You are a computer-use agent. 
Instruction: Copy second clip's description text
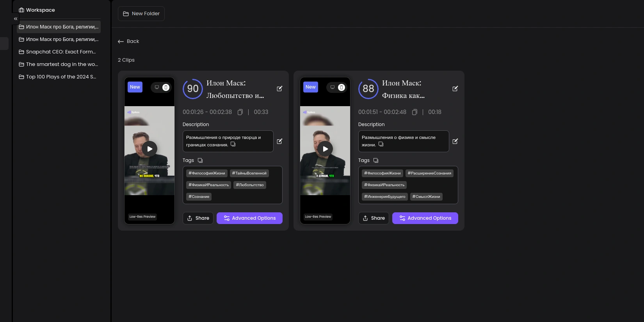381,144
